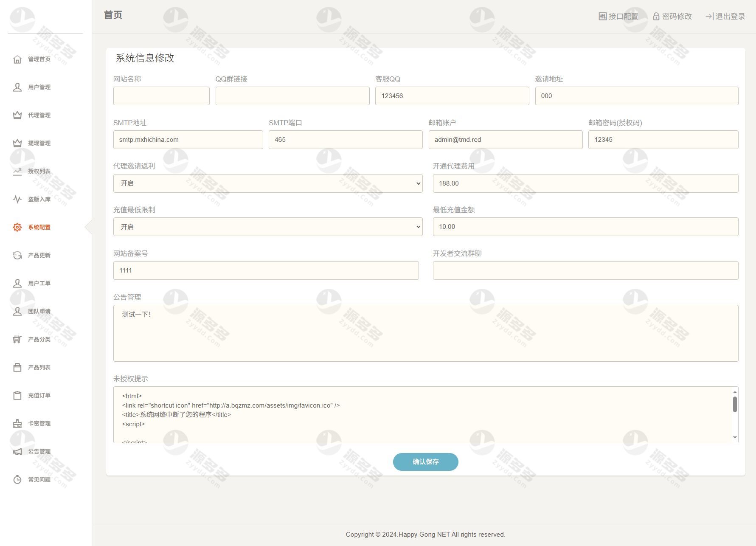Open sidebar 公告管理 menu entry
This screenshot has height=546, width=756.
[39, 451]
